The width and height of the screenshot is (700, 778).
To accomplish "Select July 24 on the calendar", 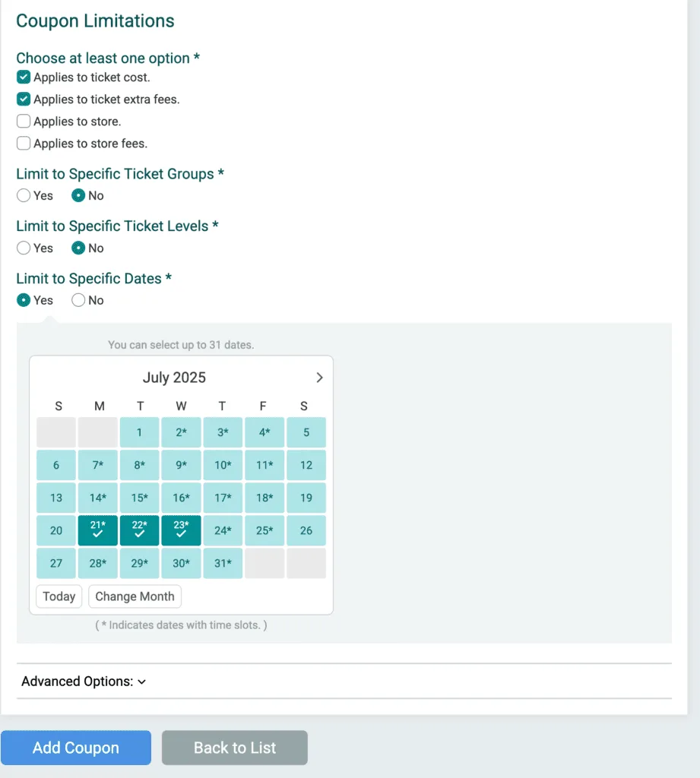I will (x=223, y=530).
